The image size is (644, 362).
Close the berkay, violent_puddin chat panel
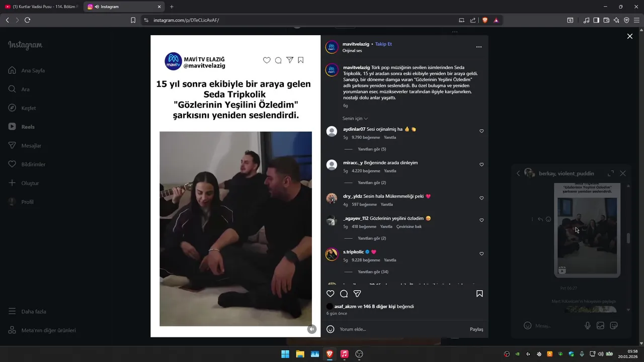point(623,173)
